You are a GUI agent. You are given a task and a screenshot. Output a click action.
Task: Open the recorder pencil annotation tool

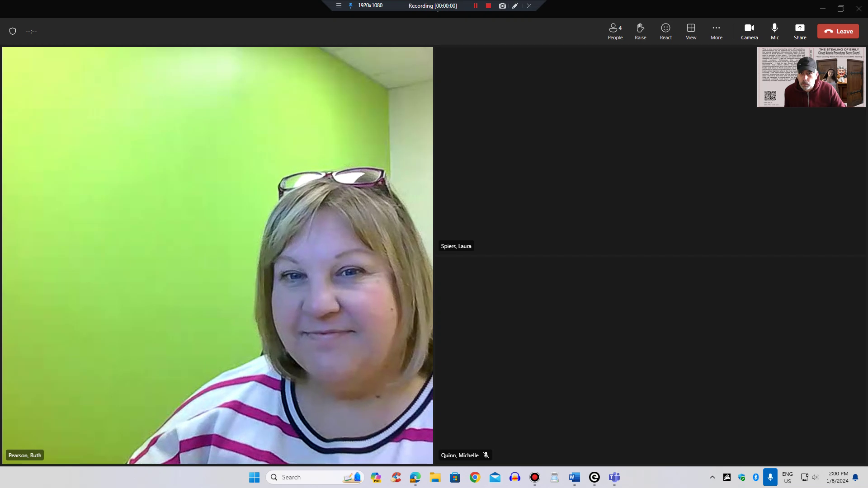pyautogui.click(x=515, y=6)
